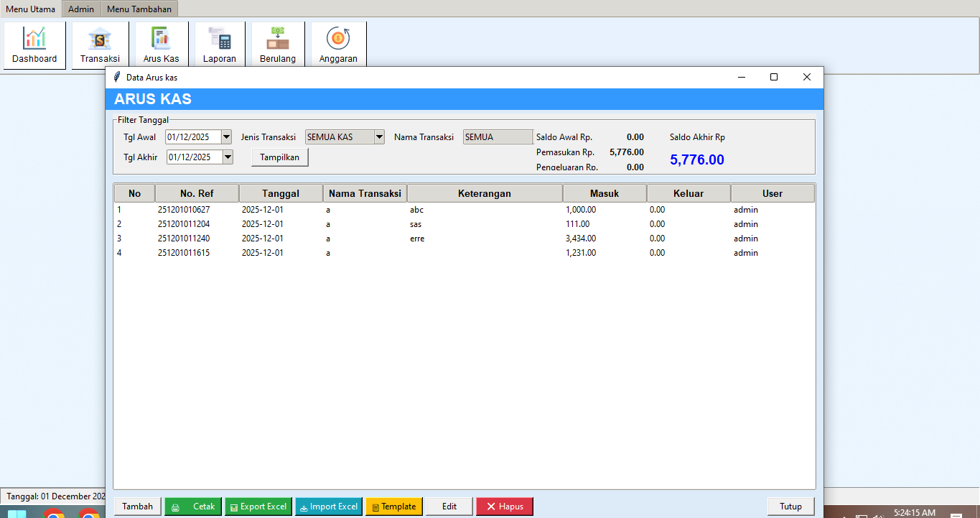Expand the Tgl Akhir date dropdown

228,157
